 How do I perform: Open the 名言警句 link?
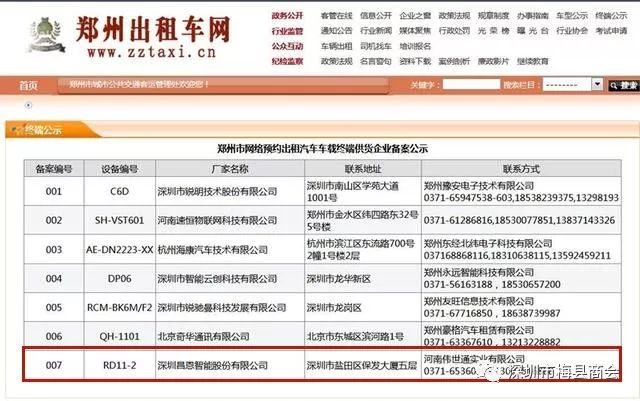(x=376, y=61)
